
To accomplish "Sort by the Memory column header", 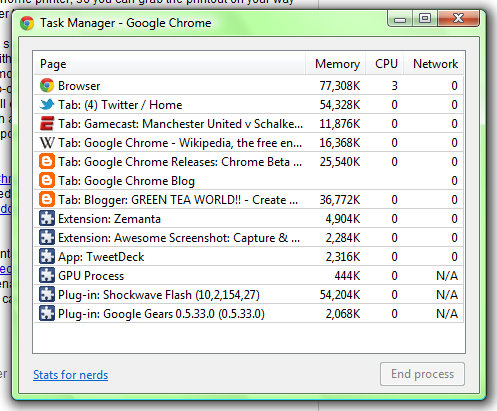I will [x=335, y=64].
